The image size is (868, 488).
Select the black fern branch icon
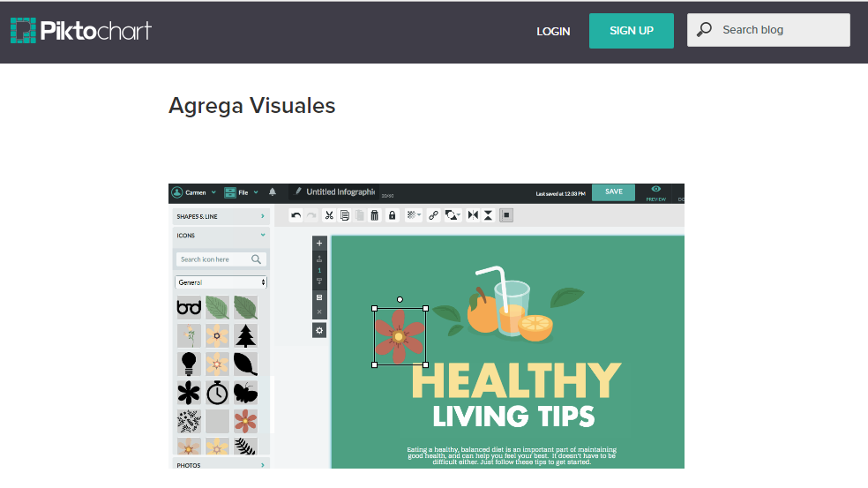click(x=245, y=447)
